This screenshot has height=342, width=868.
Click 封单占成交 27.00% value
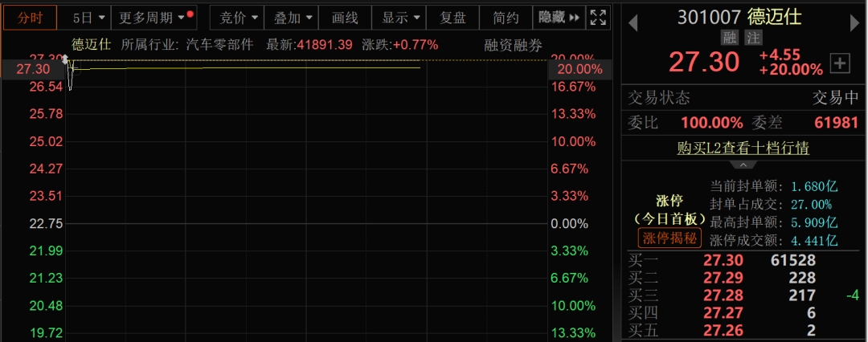click(811, 205)
